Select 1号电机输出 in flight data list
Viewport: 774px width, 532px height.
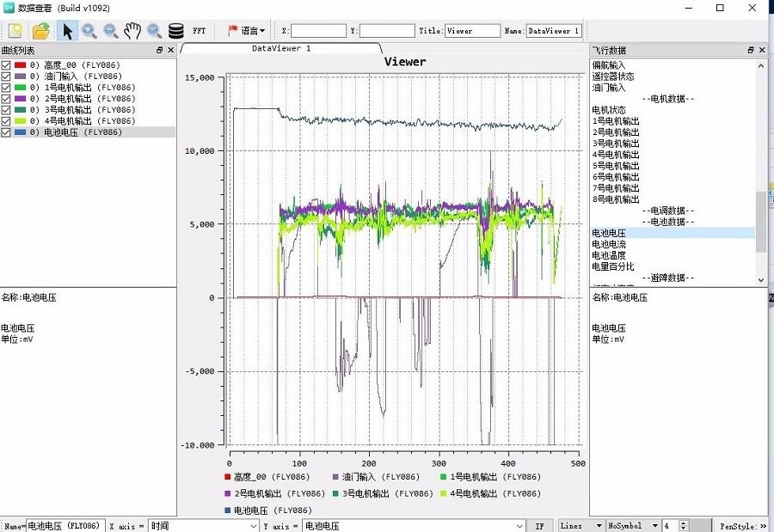616,121
